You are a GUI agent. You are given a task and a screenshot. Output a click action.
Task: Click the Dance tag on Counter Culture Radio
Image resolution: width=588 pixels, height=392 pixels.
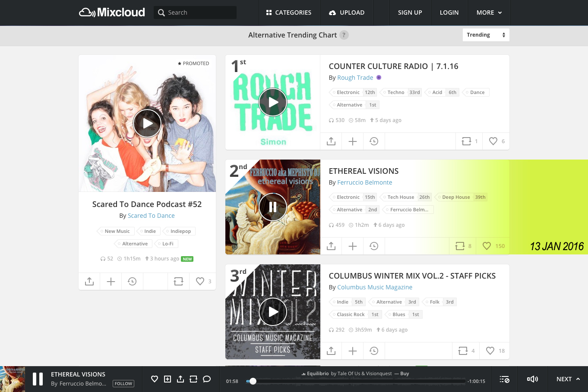[476, 92]
